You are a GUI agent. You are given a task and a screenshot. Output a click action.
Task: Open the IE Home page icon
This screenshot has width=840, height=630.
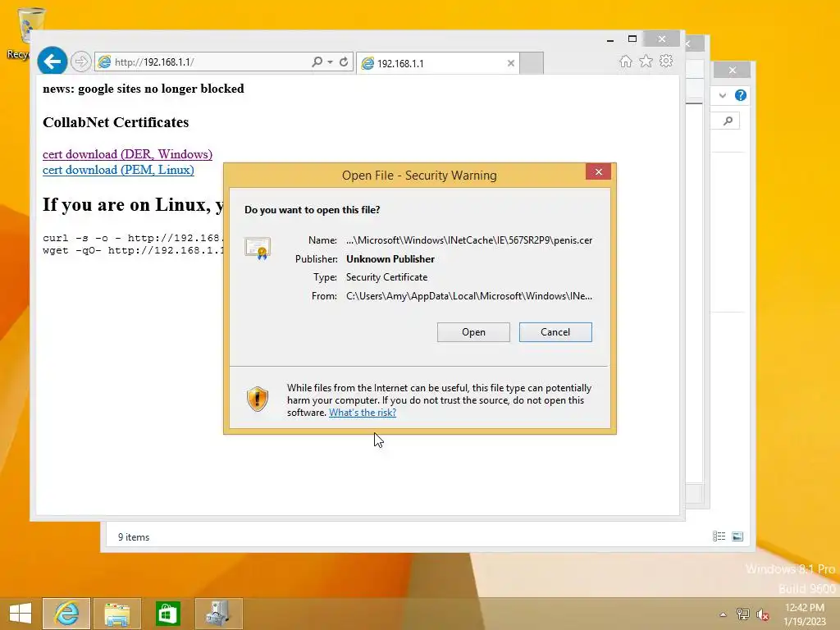pos(626,61)
